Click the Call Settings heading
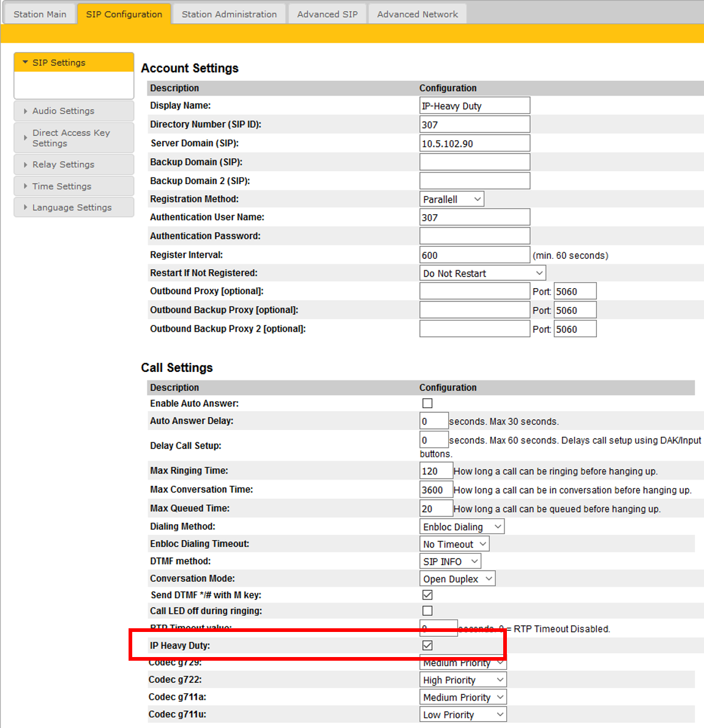 tap(176, 368)
